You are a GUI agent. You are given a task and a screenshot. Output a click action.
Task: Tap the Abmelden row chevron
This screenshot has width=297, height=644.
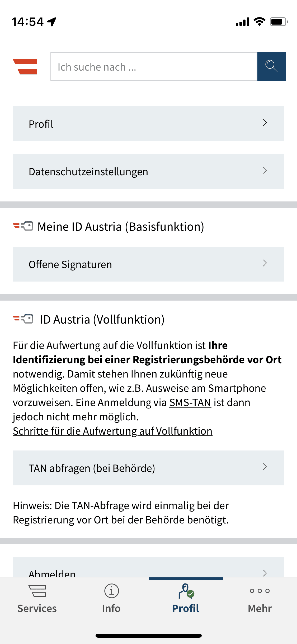[x=265, y=573]
